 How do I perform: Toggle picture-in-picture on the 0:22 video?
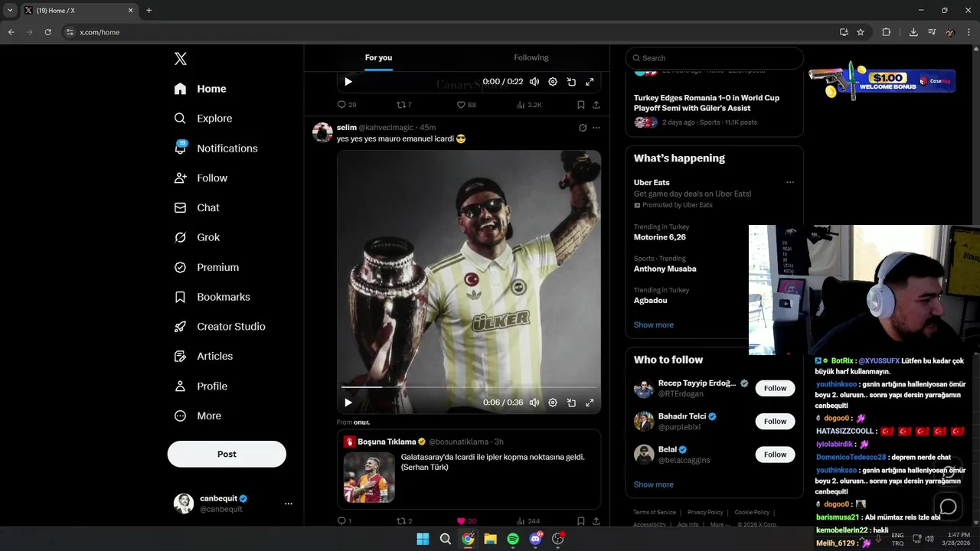point(571,82)
